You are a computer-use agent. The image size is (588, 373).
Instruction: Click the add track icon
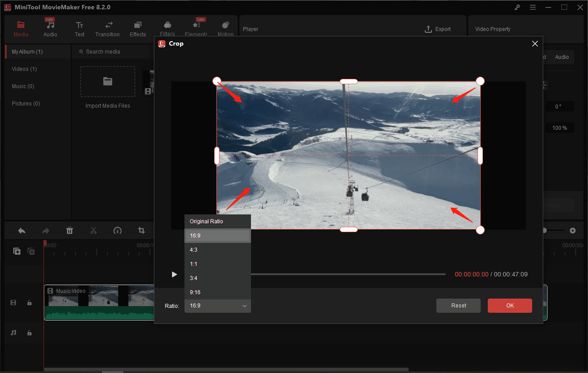[17, 251]
